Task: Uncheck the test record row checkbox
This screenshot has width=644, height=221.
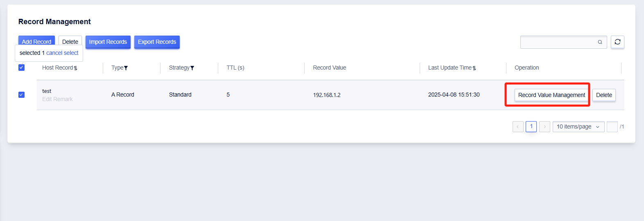Action: pos(22,95)
